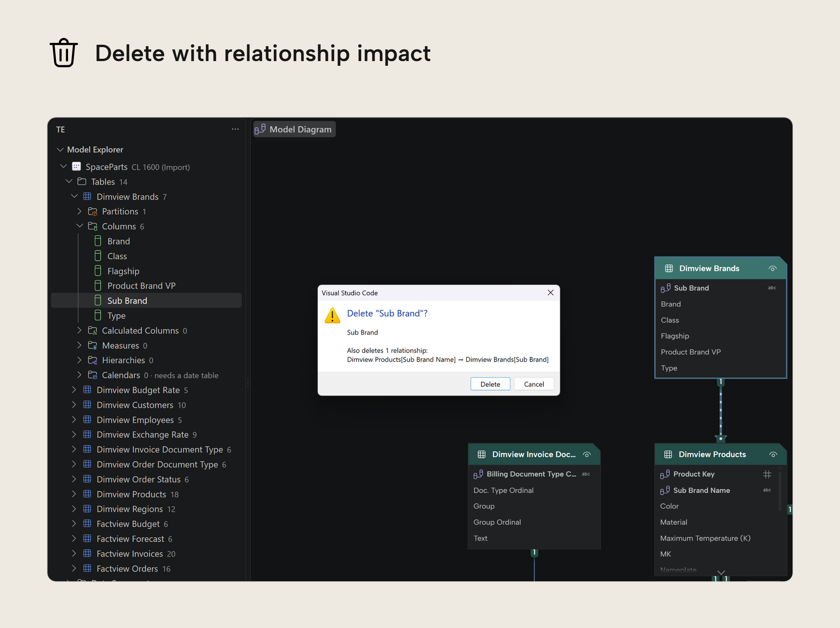The height and width of the screenshot is (628, 840).
Task: Expand the Hierarchies folder
Action: (x=79, y=360)
